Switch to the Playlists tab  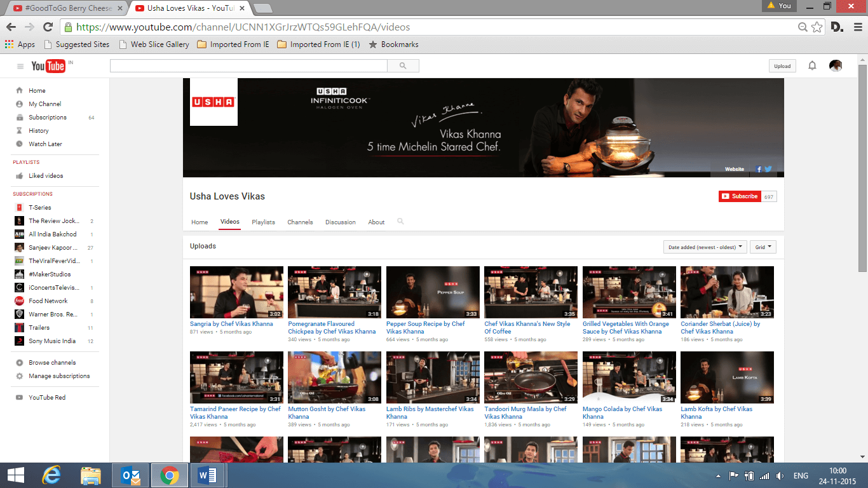263,222
